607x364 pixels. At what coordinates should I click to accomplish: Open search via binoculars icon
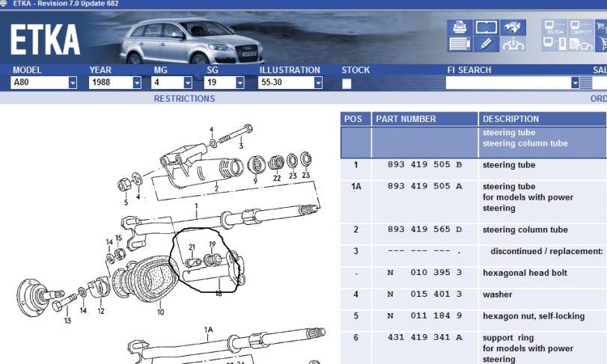(x=513, y=28)
